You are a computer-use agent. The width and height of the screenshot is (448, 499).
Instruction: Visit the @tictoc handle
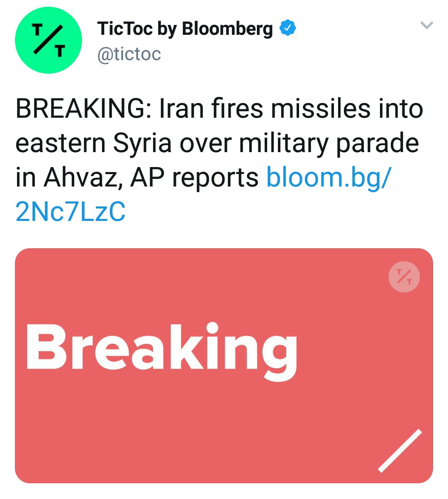click(129, 54)
